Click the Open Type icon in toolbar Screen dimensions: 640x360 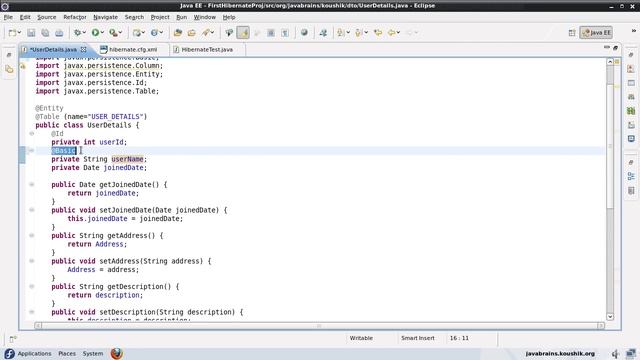178,33
